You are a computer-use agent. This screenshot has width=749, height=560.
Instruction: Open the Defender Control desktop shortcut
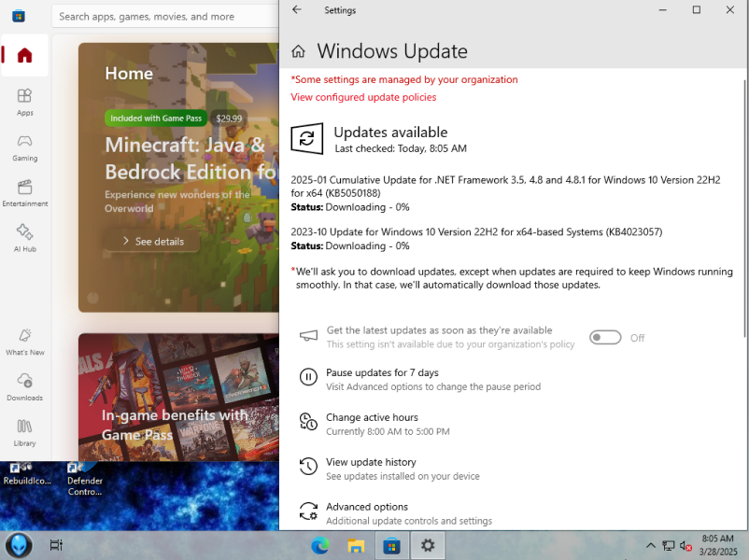pos(85,480)
